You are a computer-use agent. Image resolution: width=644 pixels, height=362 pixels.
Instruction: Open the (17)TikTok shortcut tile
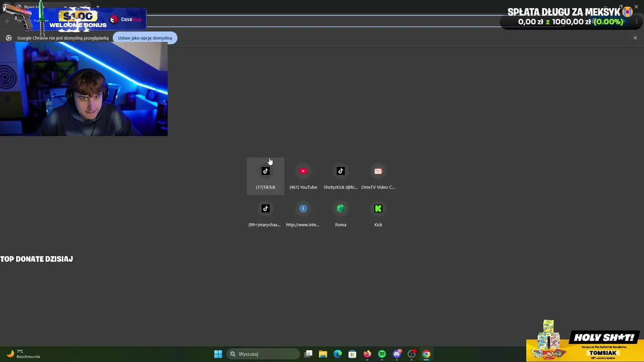(265, 176)
